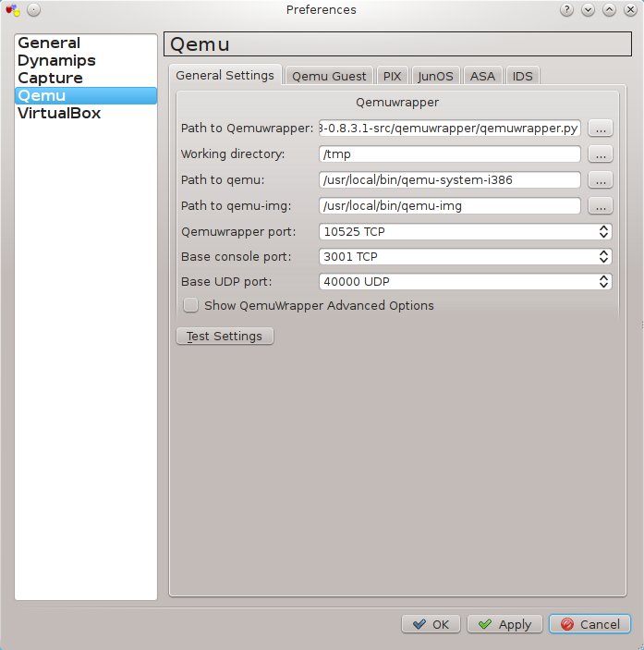Screen dimensions: 644x650
Task: Switch to the ASA tab
Action: 482,76
